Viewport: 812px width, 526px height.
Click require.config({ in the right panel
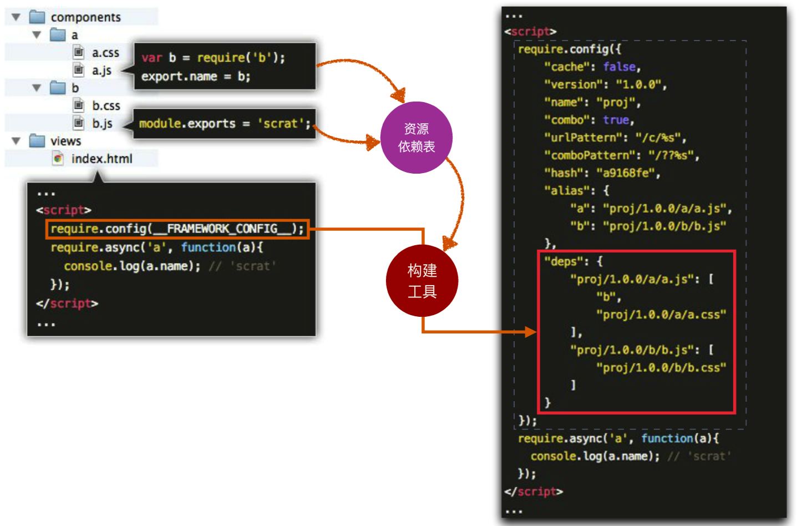pos(570,49)
